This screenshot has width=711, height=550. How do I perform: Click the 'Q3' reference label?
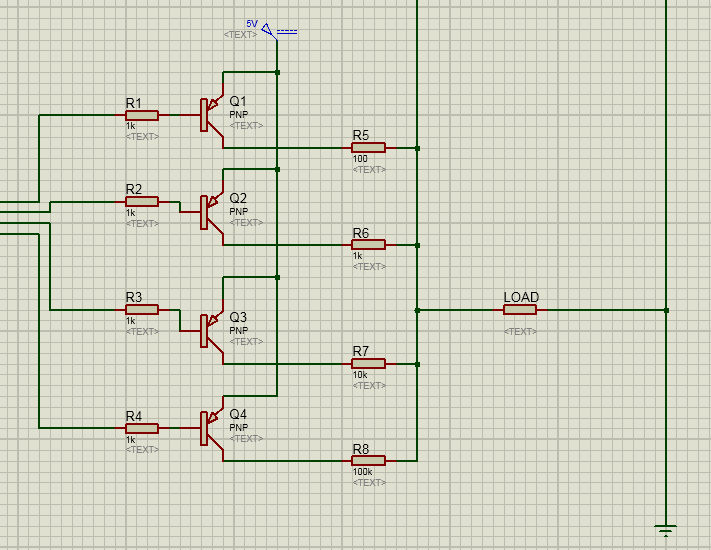[238, 317]
